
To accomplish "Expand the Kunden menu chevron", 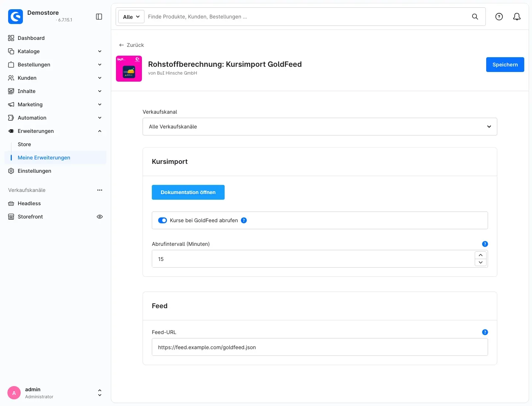I will (100, 78).
